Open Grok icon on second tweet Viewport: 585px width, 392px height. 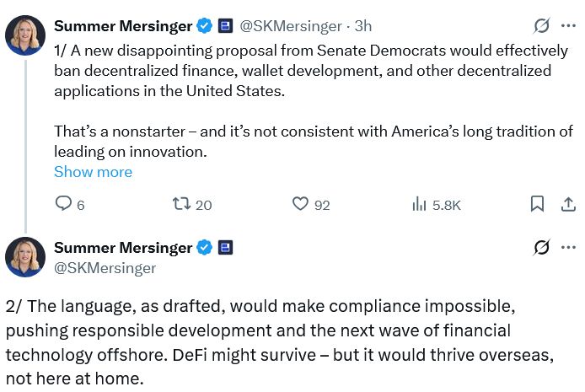(x=542, y=248)
